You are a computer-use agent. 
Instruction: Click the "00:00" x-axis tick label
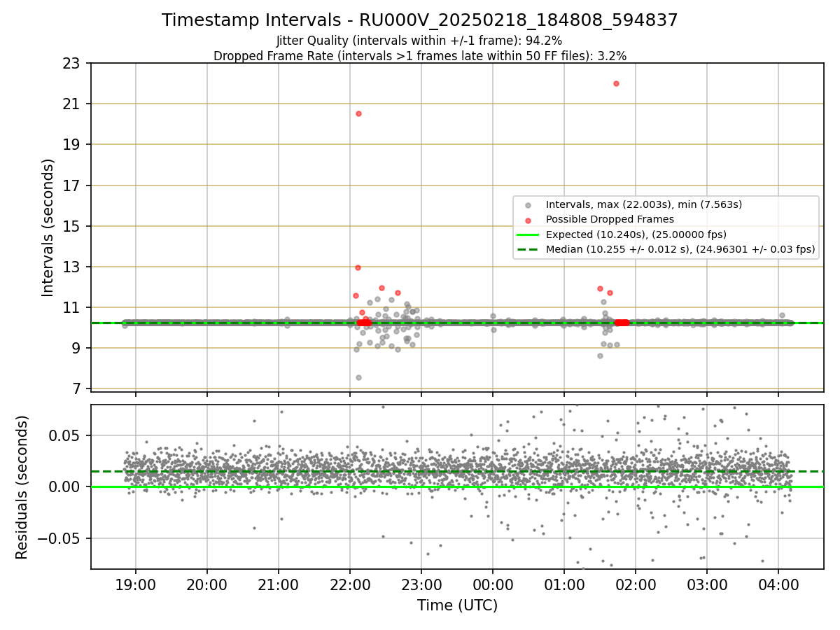click(493, 584)
